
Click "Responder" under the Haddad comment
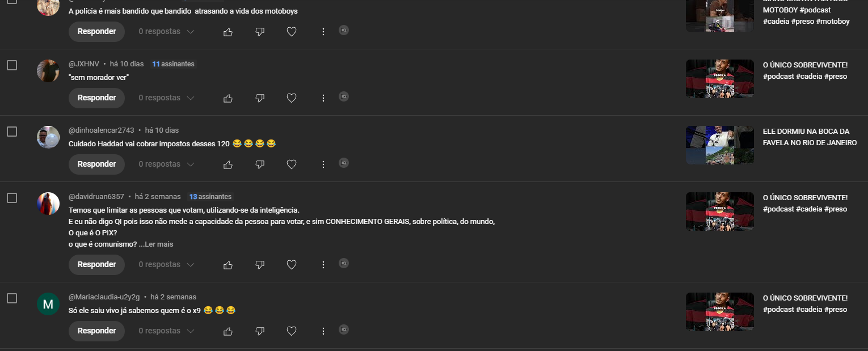point(96,164)
